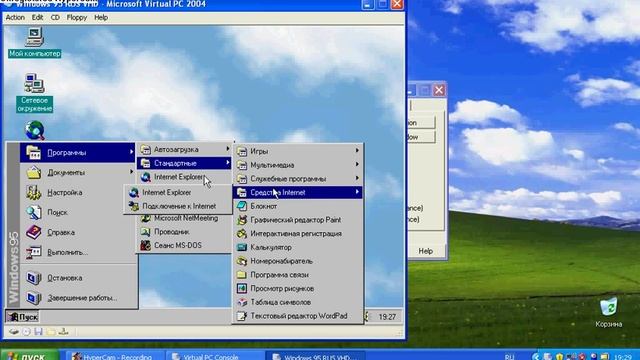
Task: Expand the Мультимедиа submenu
Action: 298,165
